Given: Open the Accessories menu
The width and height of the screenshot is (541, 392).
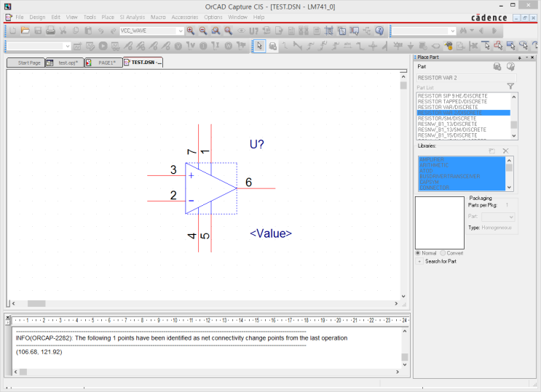Looking at the screenshot, I should 185,17.
